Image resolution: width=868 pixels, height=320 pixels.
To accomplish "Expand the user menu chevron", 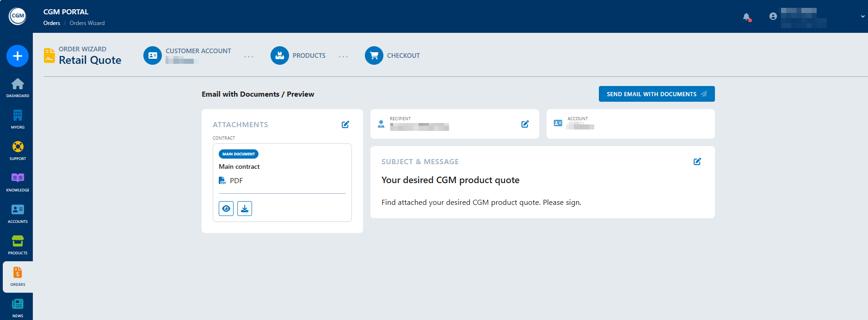I will [x=862, y=16].
